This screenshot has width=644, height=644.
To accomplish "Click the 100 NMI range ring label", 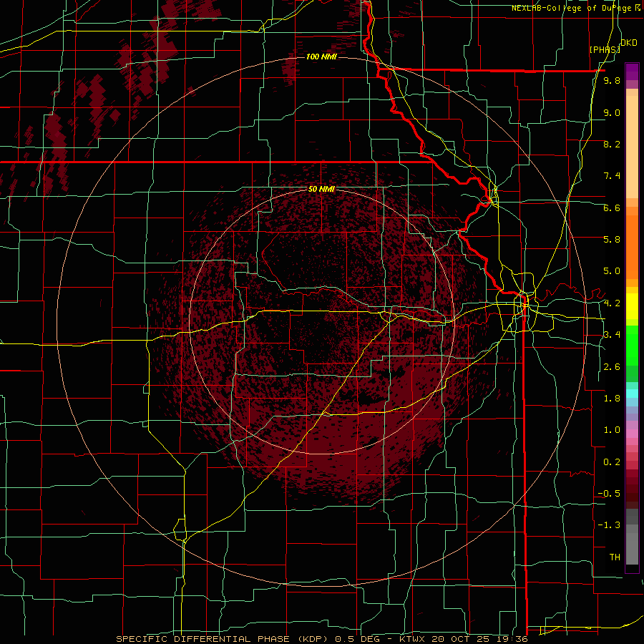I will pos(321,57).
